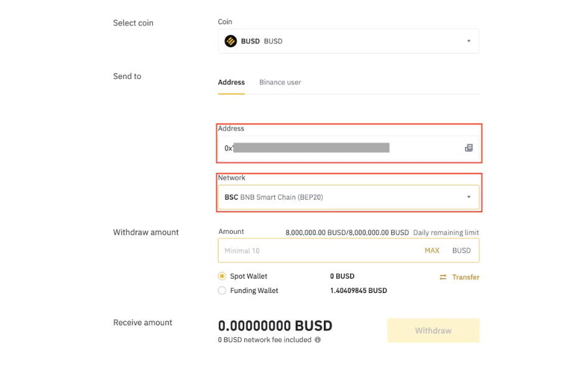This screenshot has height=387, width=588.
Task: Expand the Network dropdown arrow
Action: tap(469, 197)
